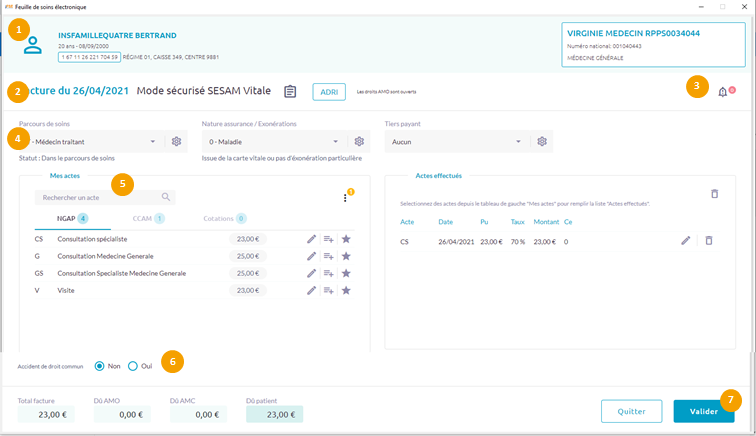Open settings gear for Parcours de soins

(176, 142)
